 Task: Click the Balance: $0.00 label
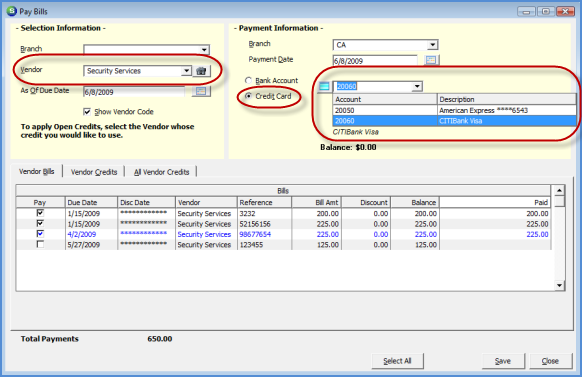[348, 147]
